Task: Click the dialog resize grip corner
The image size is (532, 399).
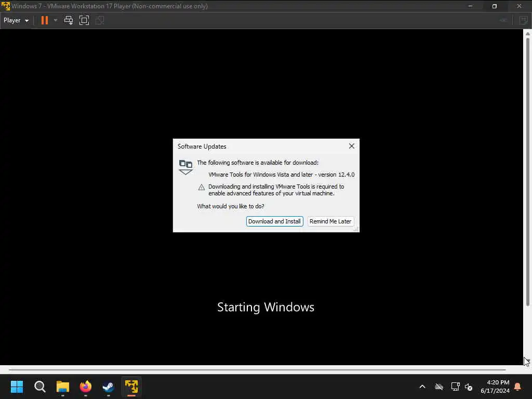Action: tap(356, 229)
